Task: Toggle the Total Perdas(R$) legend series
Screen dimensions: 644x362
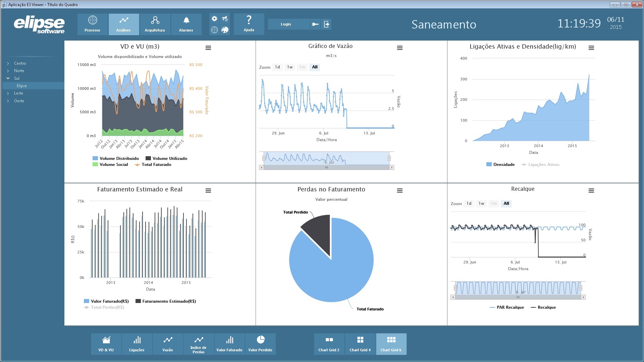Action: tap(104, 307)
